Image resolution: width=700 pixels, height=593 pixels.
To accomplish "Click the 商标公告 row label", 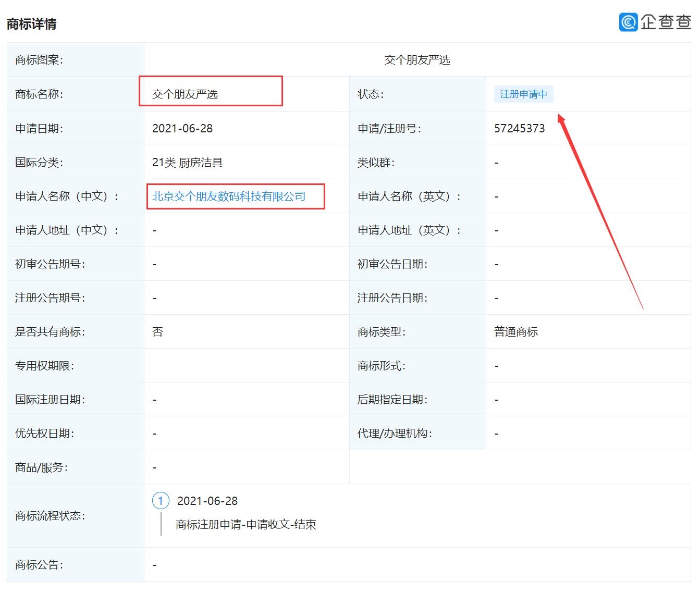I will (39, 565).
